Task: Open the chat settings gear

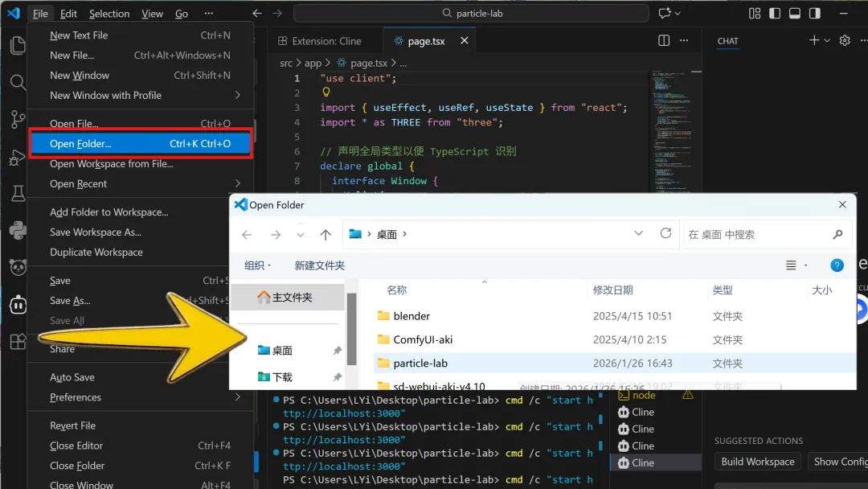Action: (844, 40)
